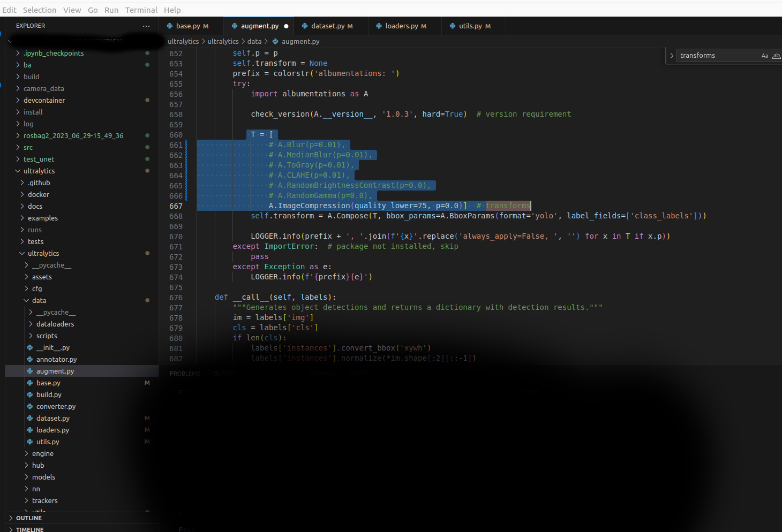Click the Python icon beside annotator.py
This screenshot has height=532, width=782.
(x=30, y=359)
